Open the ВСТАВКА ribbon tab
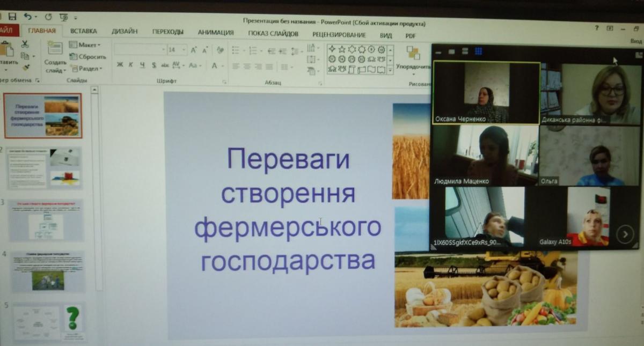The width and height of the screenshot is (644, 346). tap(83, 32)
